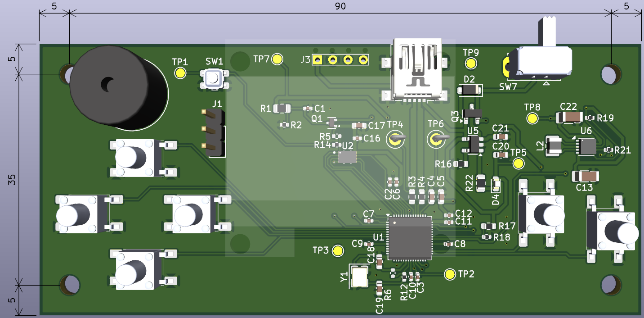Select the TP7 test point pad
Image resolution: width=644 pixels, height=318 pixels.
278,59
